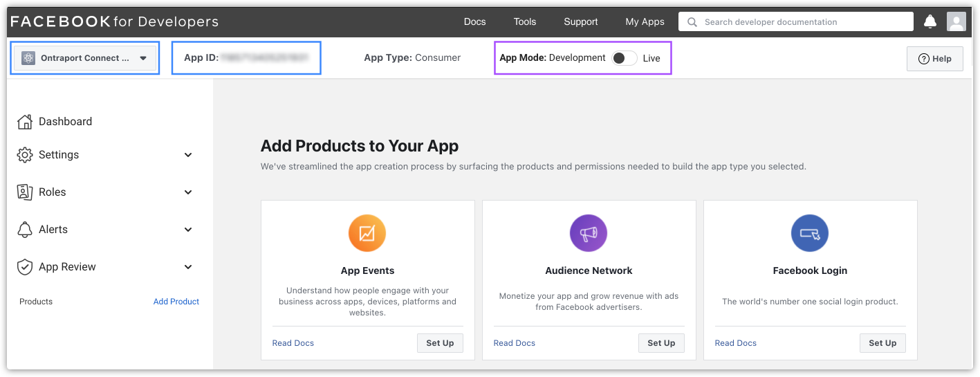This screenshot has height=377, width=980.
Task: Click Set Up for Audience Network
Action: [x=661, y=343]
